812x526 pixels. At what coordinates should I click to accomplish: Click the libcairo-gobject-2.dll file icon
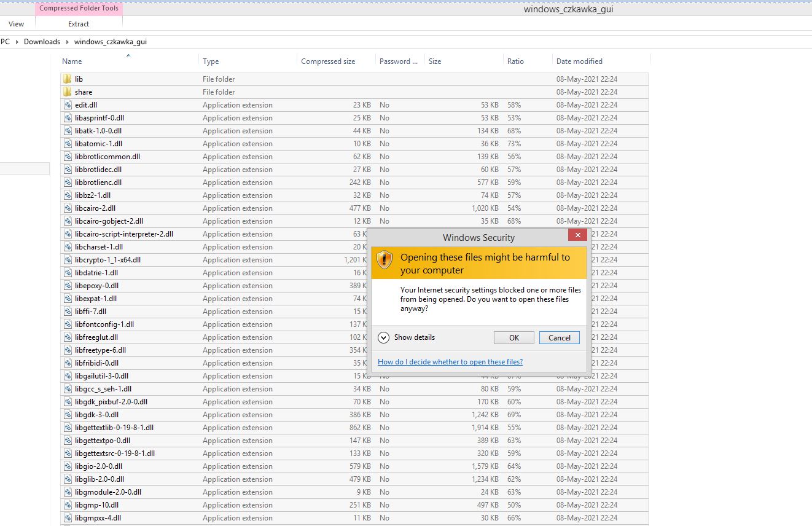coord(68,221)
